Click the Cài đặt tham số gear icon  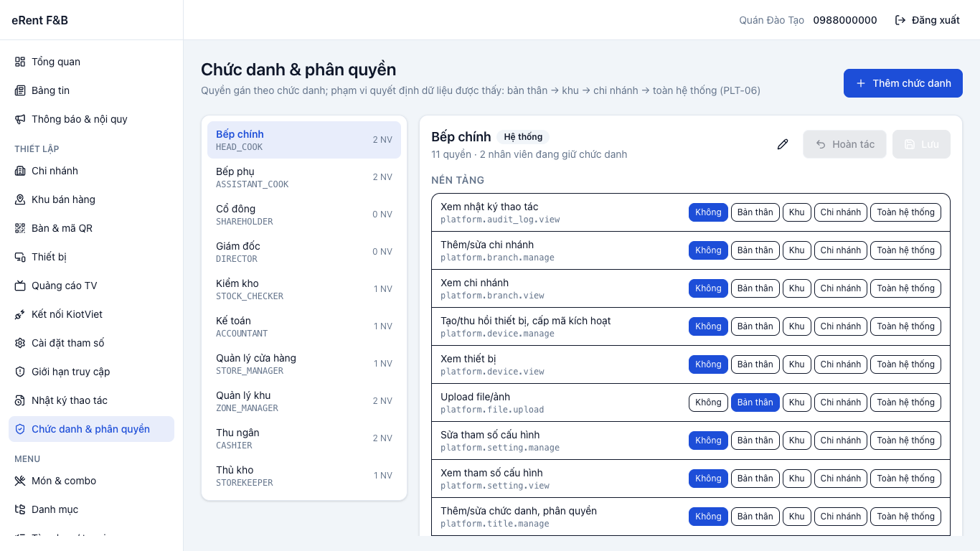point(20,343)
